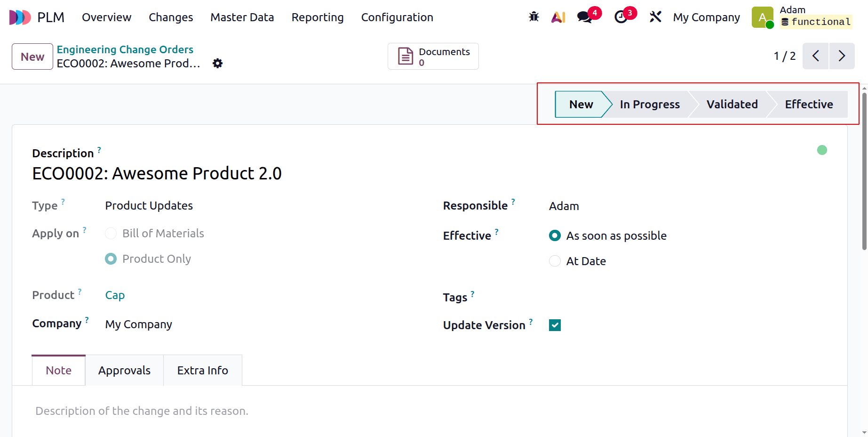Select Product Only radio option
This screenshot has width=868, height=437.
click(x=111, y=259)
